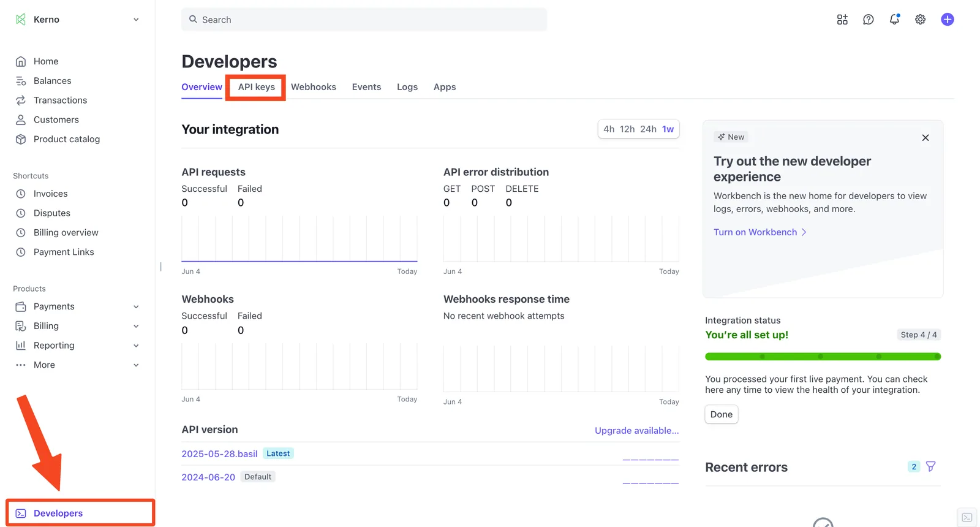Click the Kerno logo icon
The width and height of the screenshot is (980, 527).
coord(21,20)
